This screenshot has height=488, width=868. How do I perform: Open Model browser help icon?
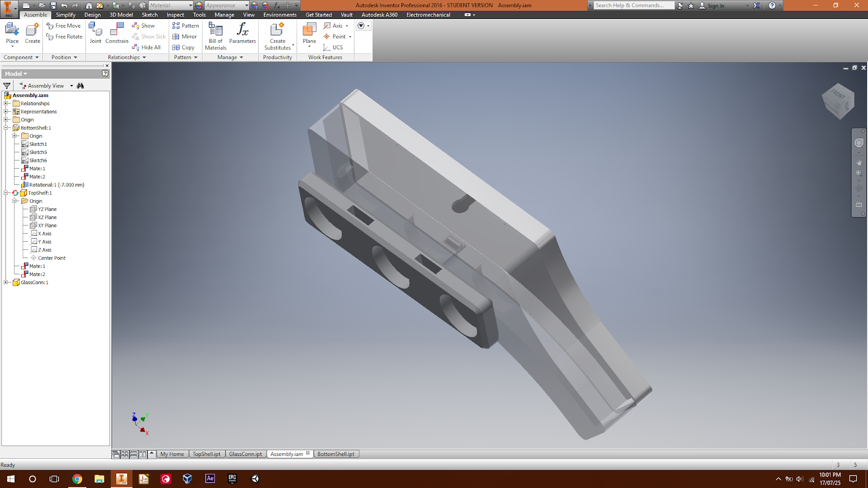coord(105,73)
